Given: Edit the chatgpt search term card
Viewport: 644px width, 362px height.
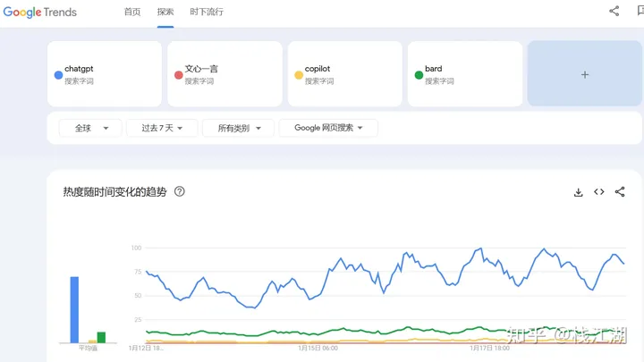Looking at the screenshot, I should pos(105,74).
